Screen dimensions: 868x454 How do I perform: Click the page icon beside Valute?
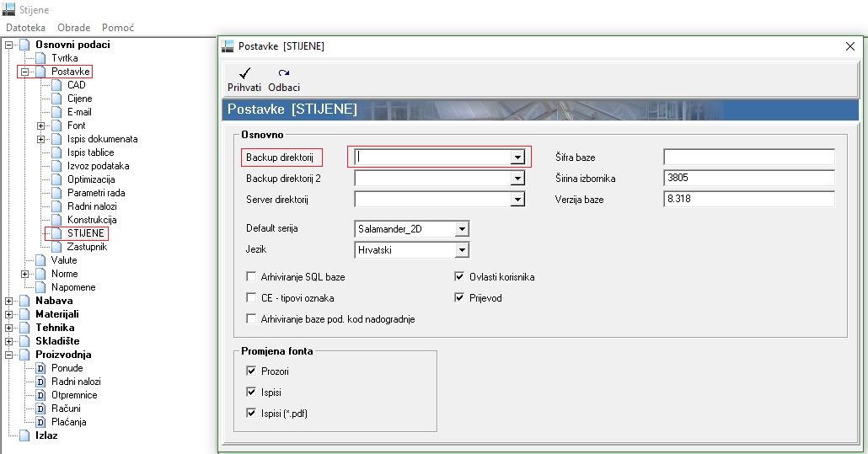pos(40,260)
